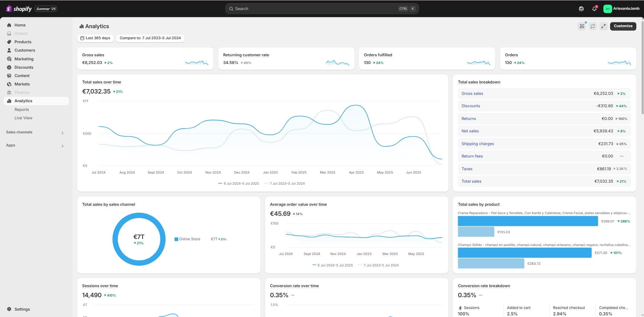
Task: Click the Added to cart 2.5% value
Action: point(512,314)
